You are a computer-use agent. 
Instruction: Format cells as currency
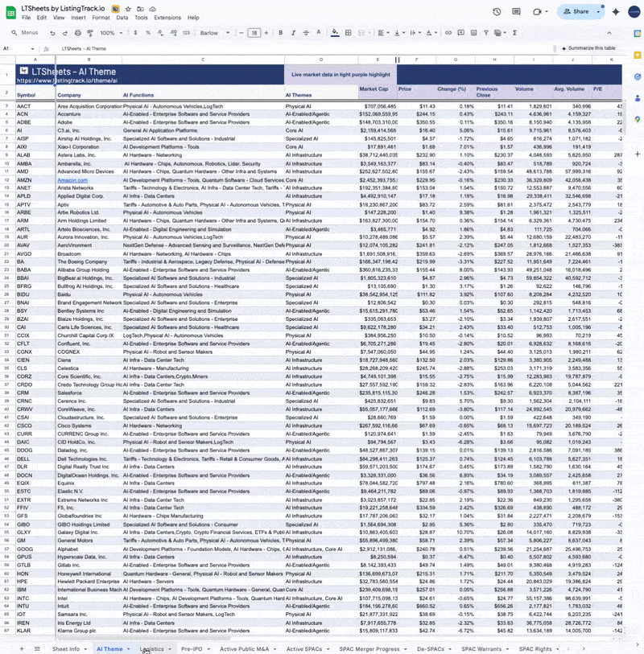(x=135, y=33)
